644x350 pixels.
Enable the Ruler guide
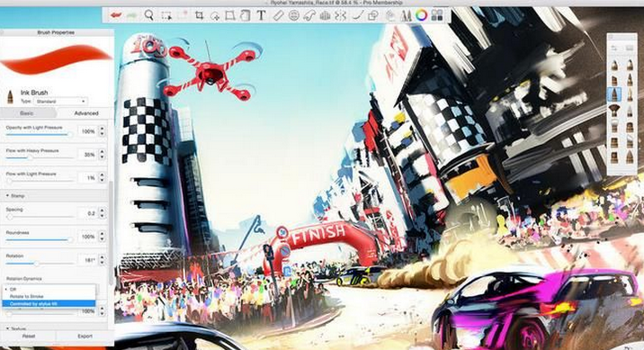pos(279,15)
